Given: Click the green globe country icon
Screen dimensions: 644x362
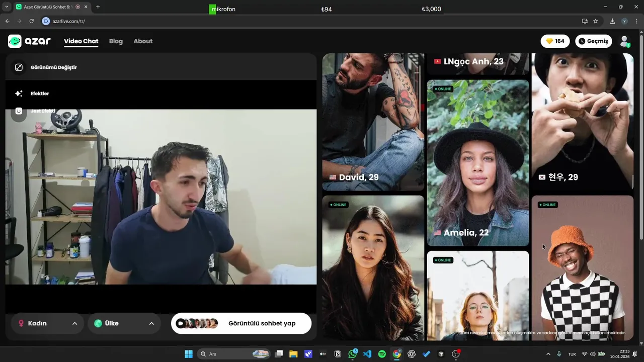Looking at the screenshot, I should tap(98, 323).
